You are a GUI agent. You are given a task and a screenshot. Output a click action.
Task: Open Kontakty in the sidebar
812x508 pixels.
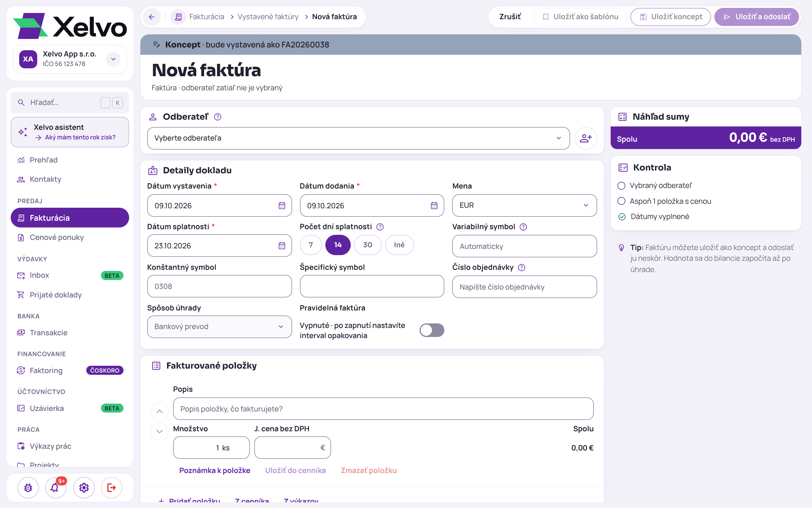point(70,179)
